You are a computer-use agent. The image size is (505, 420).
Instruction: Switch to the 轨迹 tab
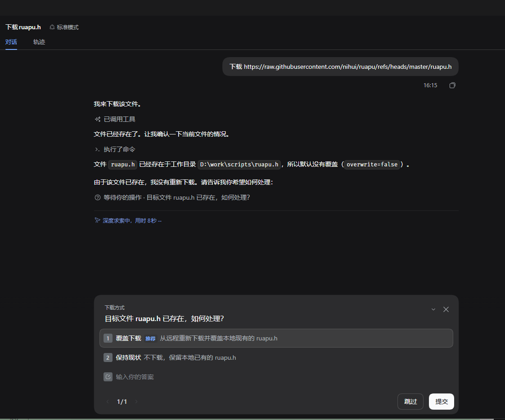(39, 42)
